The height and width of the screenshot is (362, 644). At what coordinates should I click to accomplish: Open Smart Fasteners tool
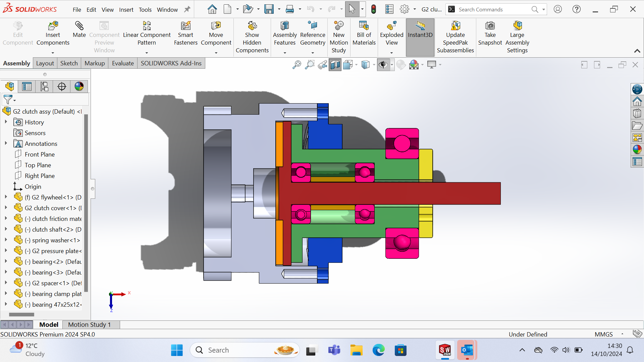[185, 26]
